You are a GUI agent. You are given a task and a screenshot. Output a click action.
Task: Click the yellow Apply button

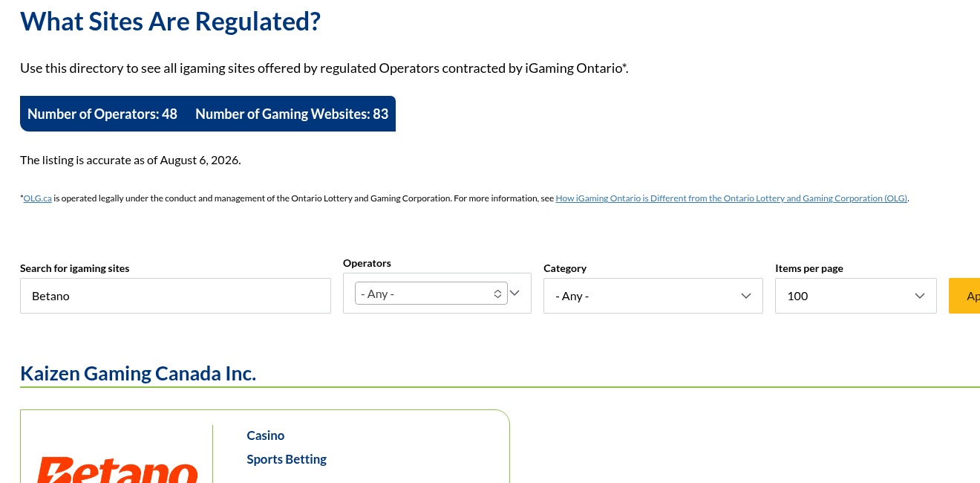tap(964, 296)
